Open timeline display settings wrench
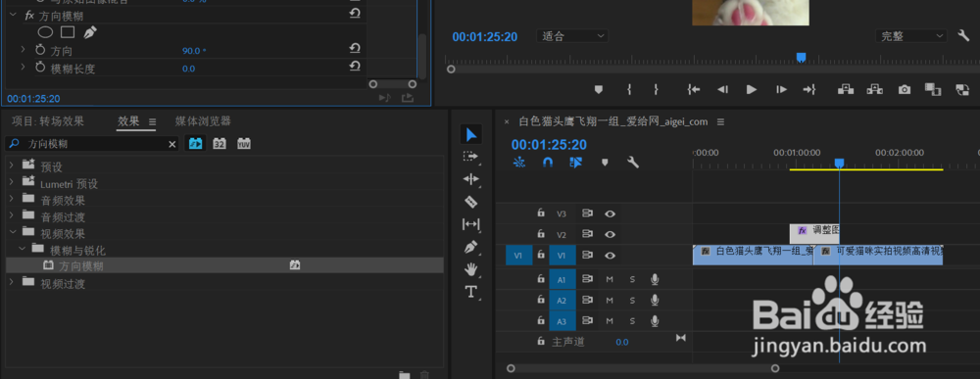The height and width of the screenshot is (379, 980). 632,163
